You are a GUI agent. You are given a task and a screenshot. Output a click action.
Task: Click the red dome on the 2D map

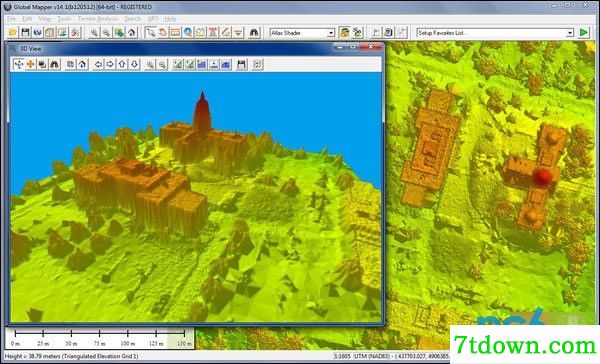pos(543,176)
